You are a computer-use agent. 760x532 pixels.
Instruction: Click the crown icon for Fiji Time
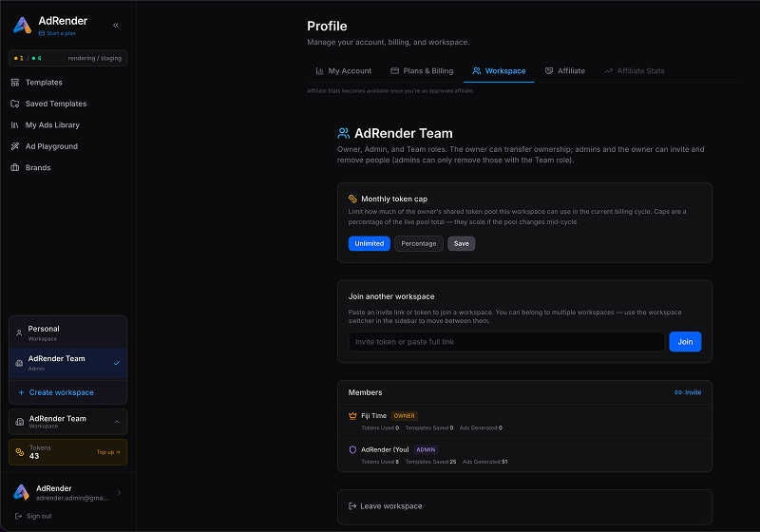pos(352,416)
